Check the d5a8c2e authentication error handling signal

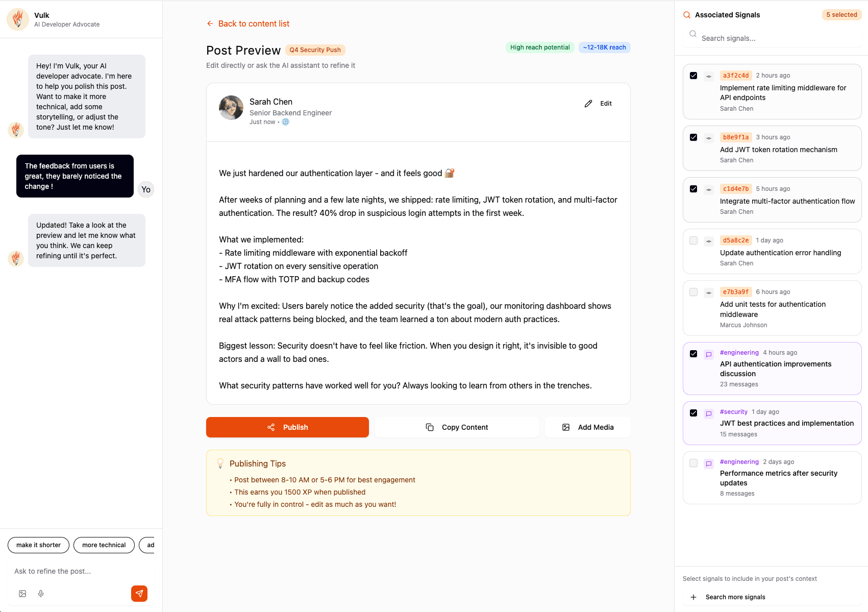(693, 240)
